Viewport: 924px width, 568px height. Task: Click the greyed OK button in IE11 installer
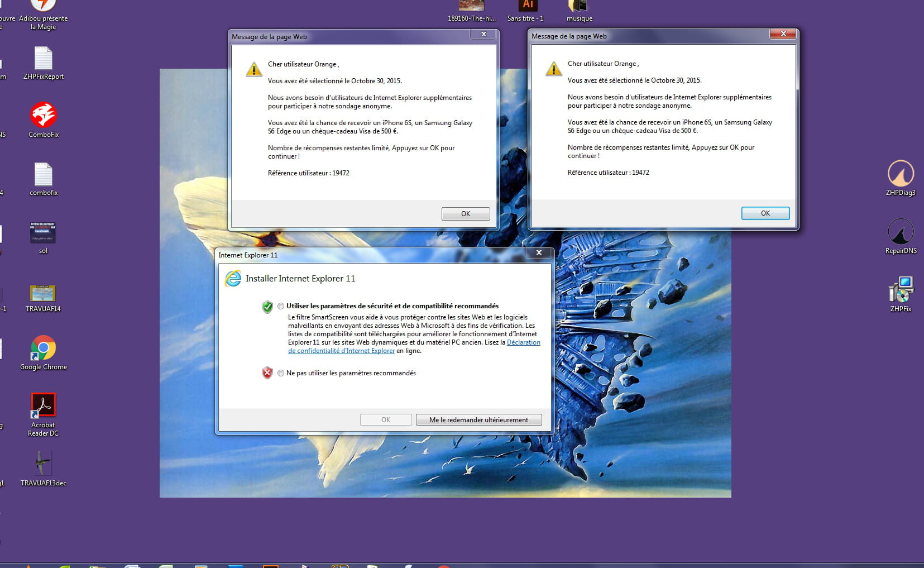(x=386, y=420)
